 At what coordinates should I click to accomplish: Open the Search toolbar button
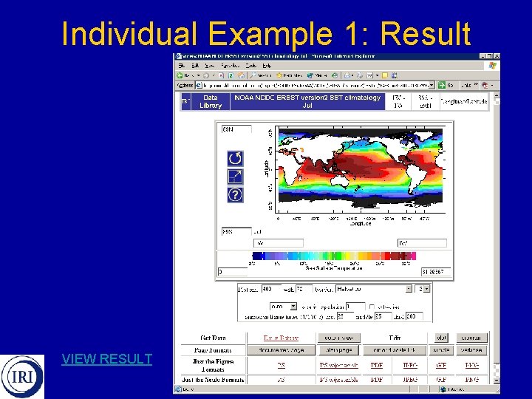pyautogui.click(x=261, y=75)
